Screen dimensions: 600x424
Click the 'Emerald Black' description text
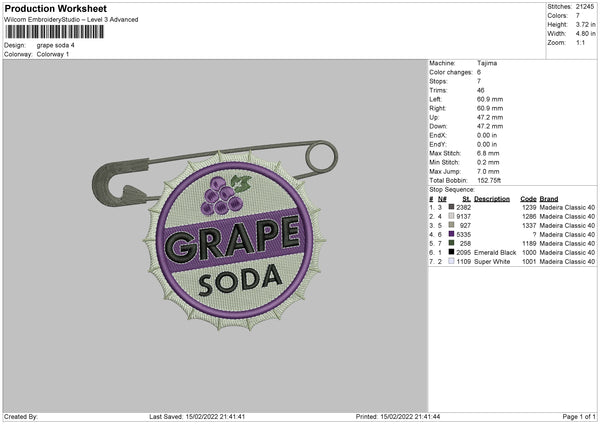pyautogui.click(x=495, y=253)
